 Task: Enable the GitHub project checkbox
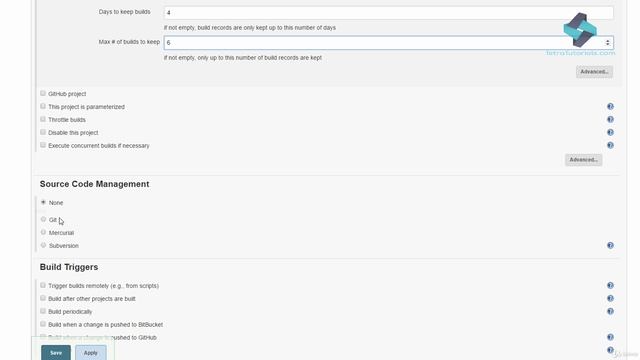[x=43, y=93]
